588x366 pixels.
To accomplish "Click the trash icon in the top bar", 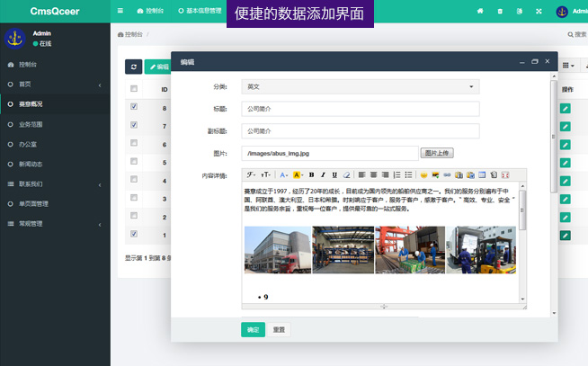I will (x=500, y=12).
